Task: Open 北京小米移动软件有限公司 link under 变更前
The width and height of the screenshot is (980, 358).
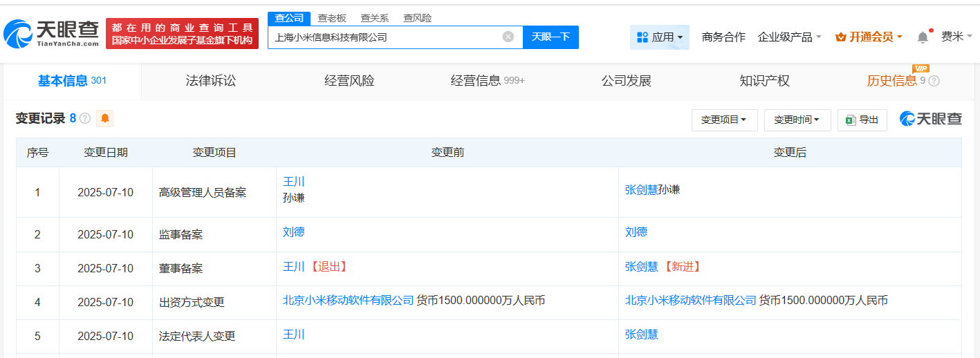Action: (349, 300)
